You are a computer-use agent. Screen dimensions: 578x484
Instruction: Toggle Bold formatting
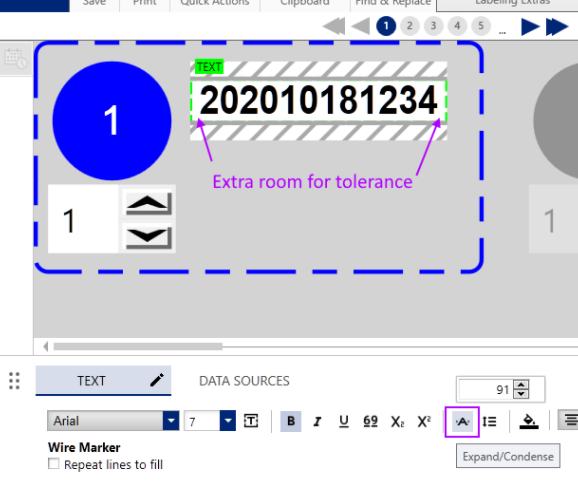click(x=291, y=421)
